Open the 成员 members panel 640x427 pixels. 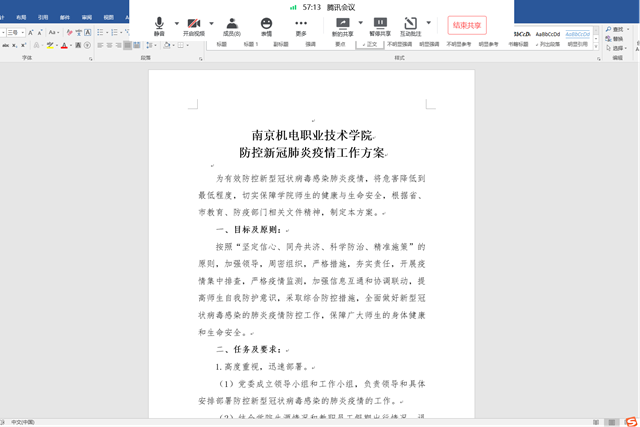click(x=231, y=26)
